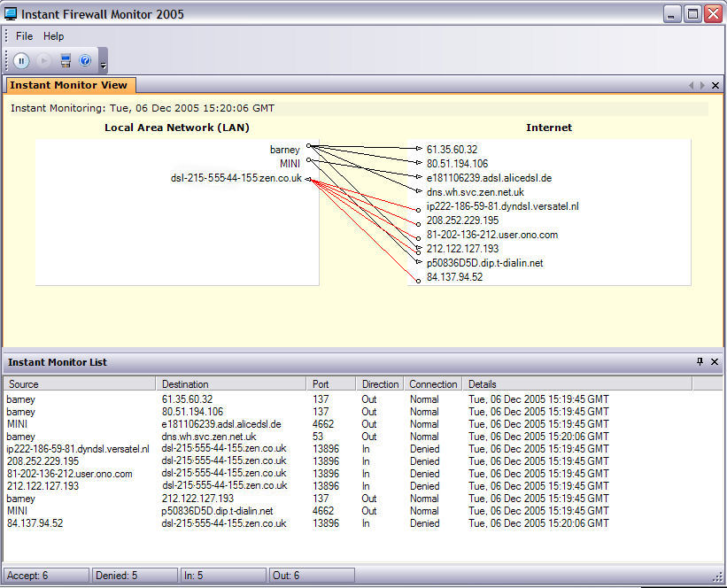Open the File menu
This screenshot has width=727, height=588.
(x=24, y=36)
